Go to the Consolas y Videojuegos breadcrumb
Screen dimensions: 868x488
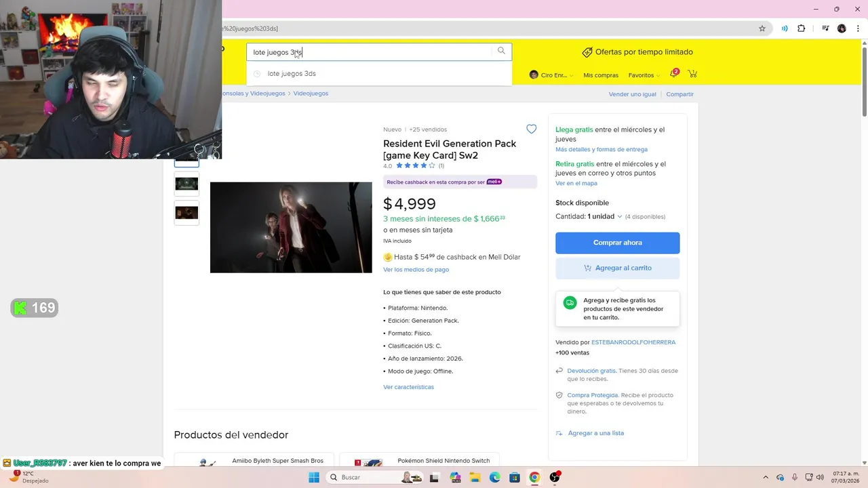pyautogui.click(x=254, y=94)
